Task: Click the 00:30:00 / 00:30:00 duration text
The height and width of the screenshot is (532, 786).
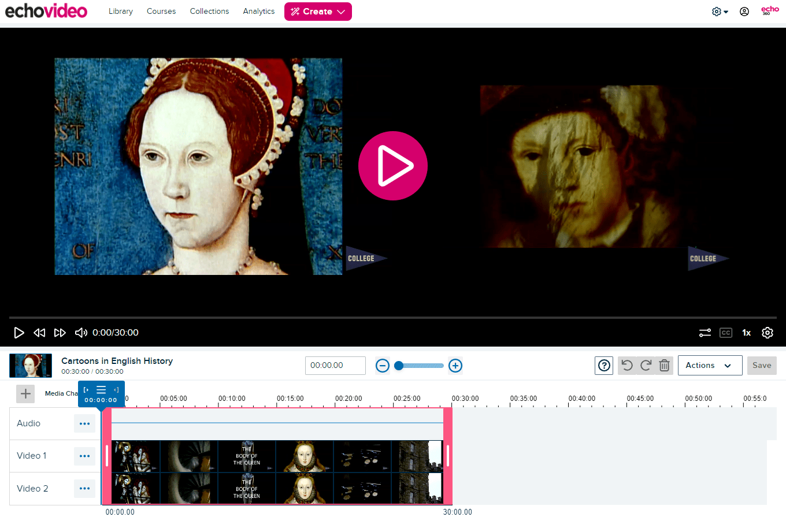Action: click(x=92, y=371)
